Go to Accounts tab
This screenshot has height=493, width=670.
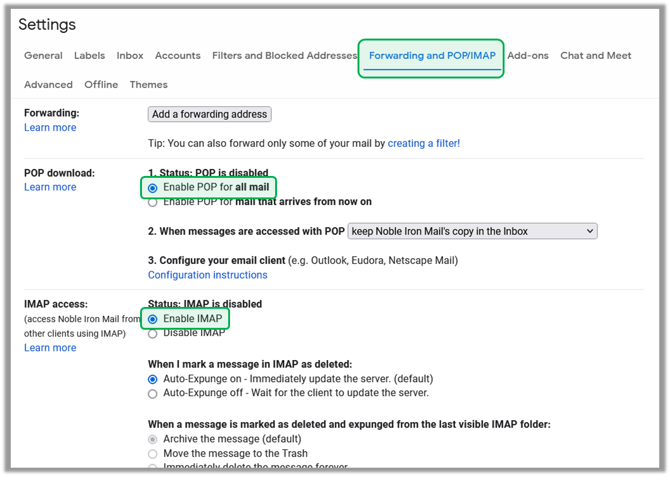(x=178, y=56)
